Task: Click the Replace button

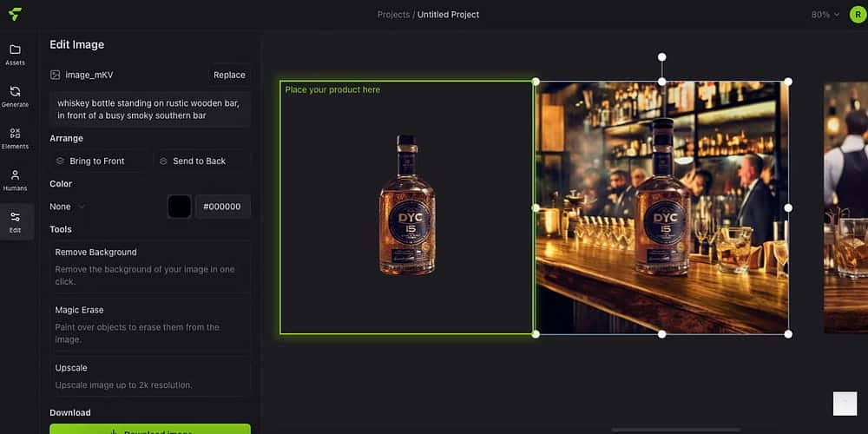Action: tap(229, 75)
